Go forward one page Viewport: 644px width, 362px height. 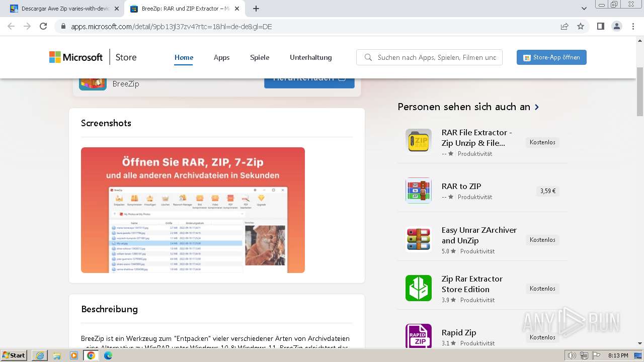(x=27, y=26)
